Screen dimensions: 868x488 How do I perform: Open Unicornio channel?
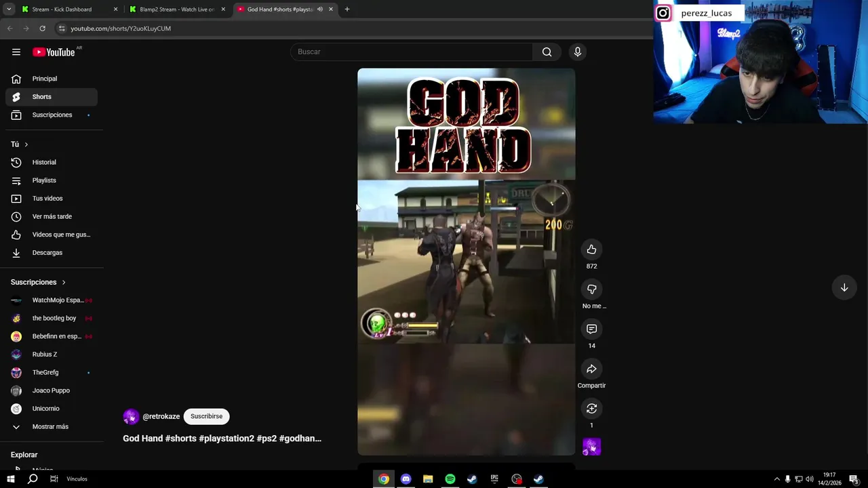pyautogui.click(x=52, y=409)
